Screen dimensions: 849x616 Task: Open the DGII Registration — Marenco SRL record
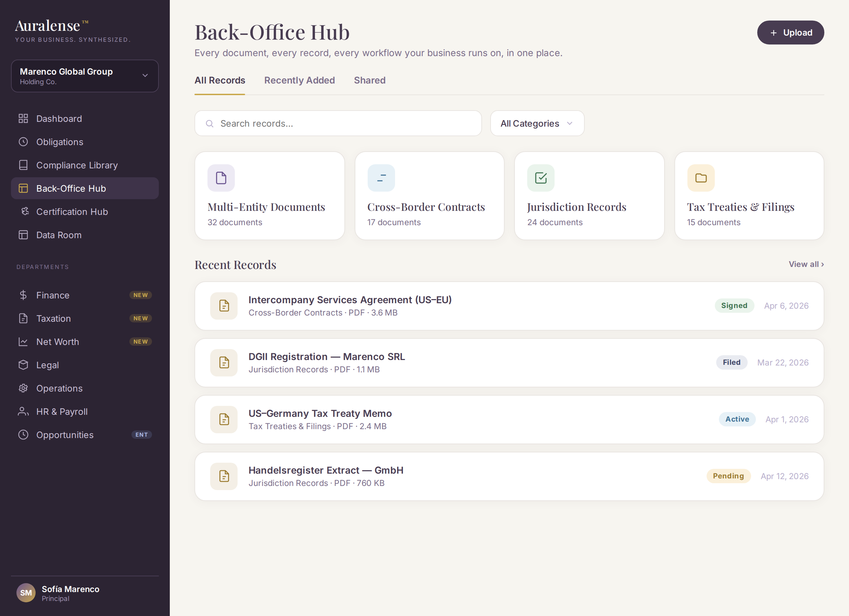[x=509, y=363]
